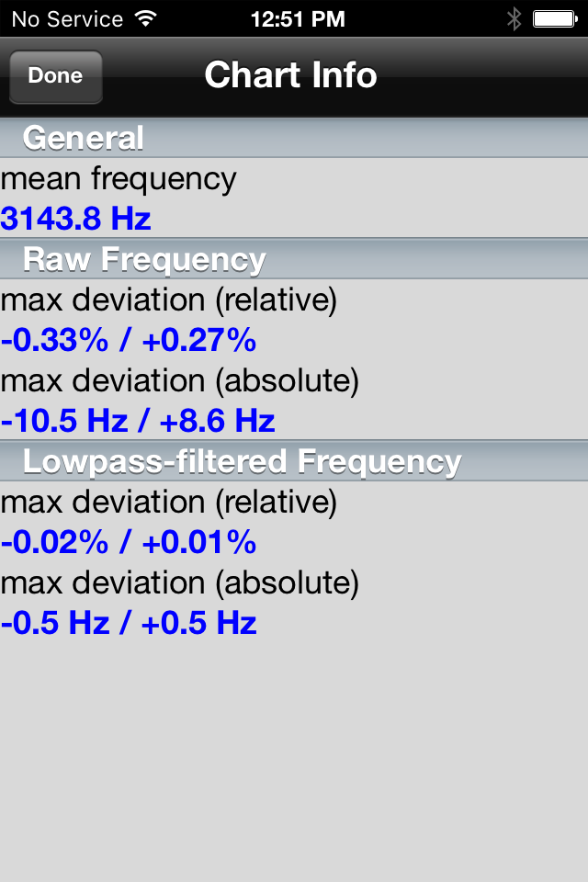The width and height of the screenshot is (588, 882).
Task: Tap the -0.5 Hz / +0.5 Hz value
Action: [129, 623]
